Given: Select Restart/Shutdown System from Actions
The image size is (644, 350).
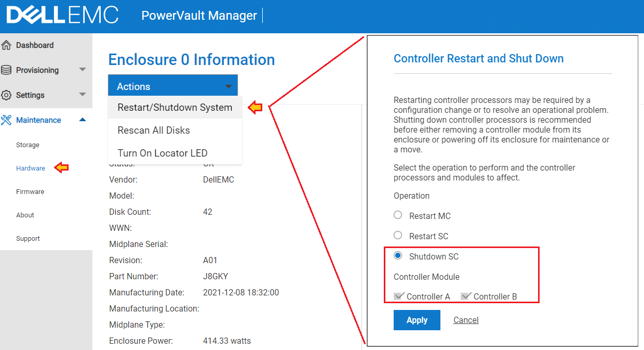Looking at the screenshot, I should (x=175, y=107).
